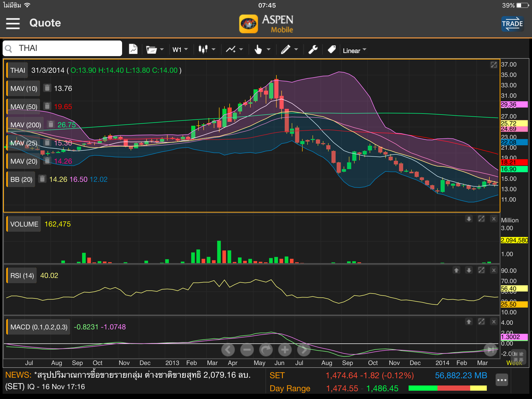
Task: Pan chart right with forward arrow
Action: click(304, 350)
